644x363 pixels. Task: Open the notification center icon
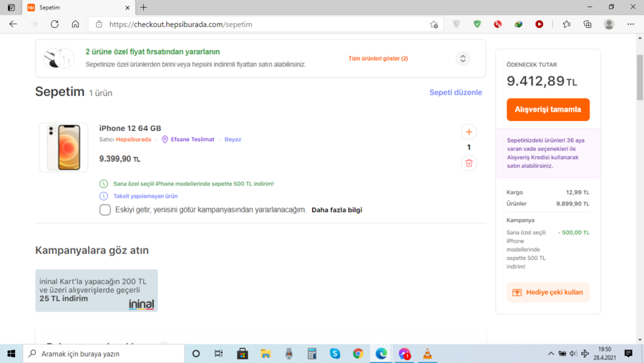[628, 354]
